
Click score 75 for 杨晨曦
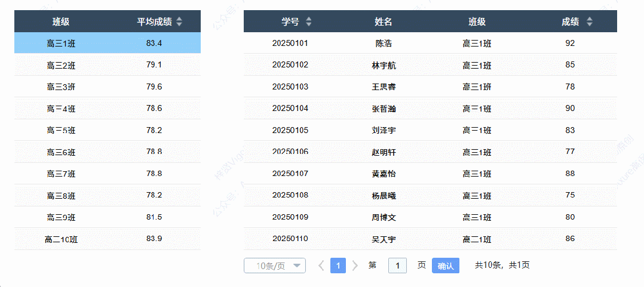570,195
